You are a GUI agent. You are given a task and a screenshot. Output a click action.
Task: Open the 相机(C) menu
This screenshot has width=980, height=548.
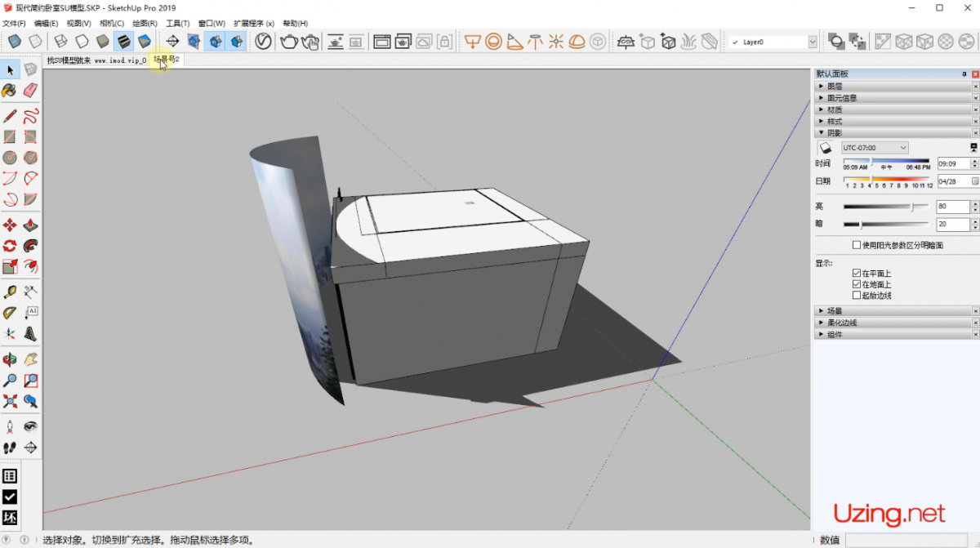(112, 23)
